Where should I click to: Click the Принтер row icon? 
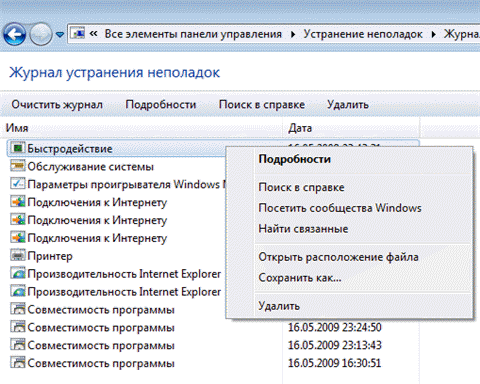pos(18,255)
